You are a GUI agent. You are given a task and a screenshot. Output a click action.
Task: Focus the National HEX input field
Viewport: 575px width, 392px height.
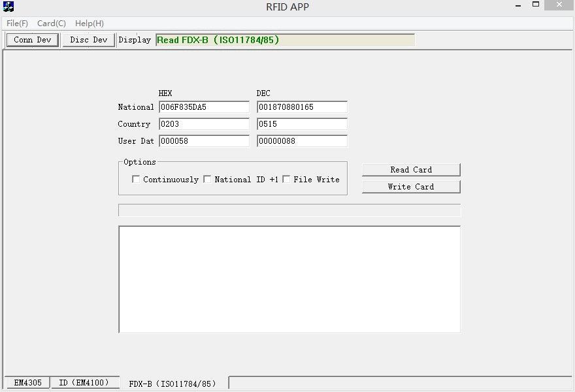(x=204, y=107)
